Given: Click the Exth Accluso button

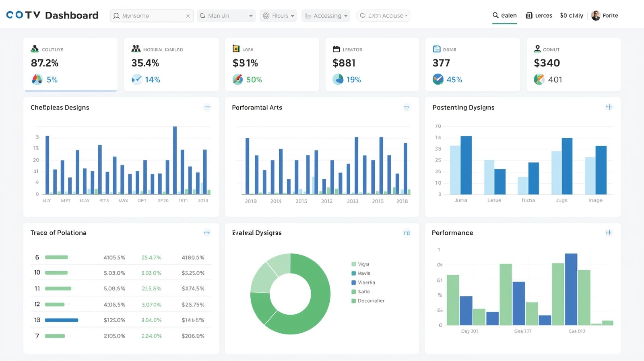Looking at the screenshot, I should (x=383, y=16).
